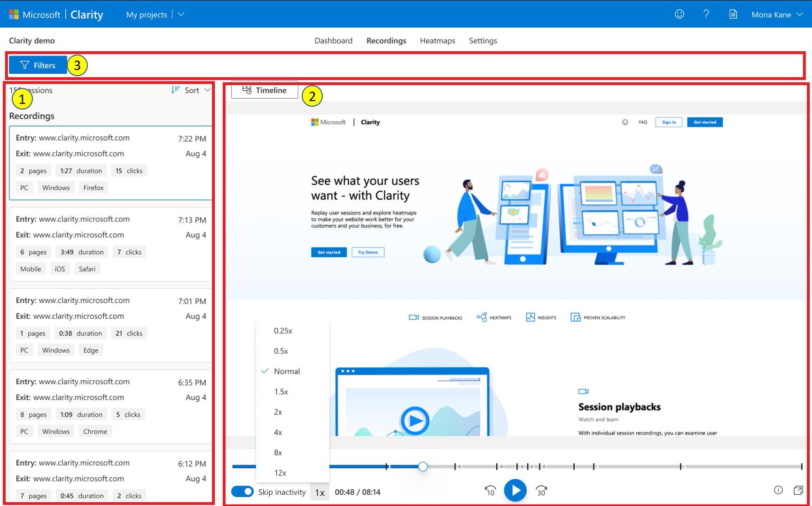
Task: Open the documentation page icon
Action: click(x=733, y=14)
